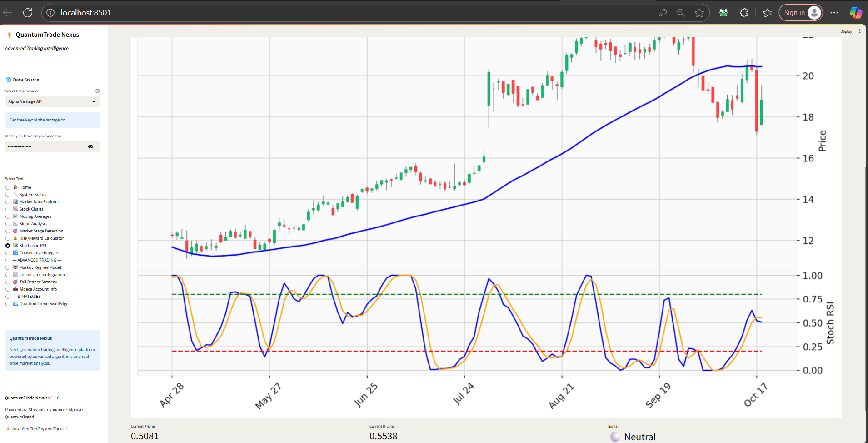Click Sign in profile button
This screenshot has height=443, width=868.
click(x=801, y=13)
